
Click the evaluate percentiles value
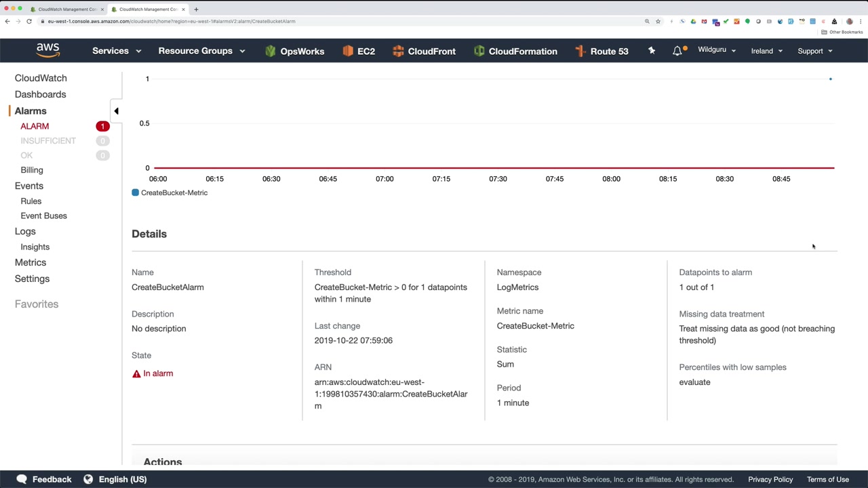point(695,382)
